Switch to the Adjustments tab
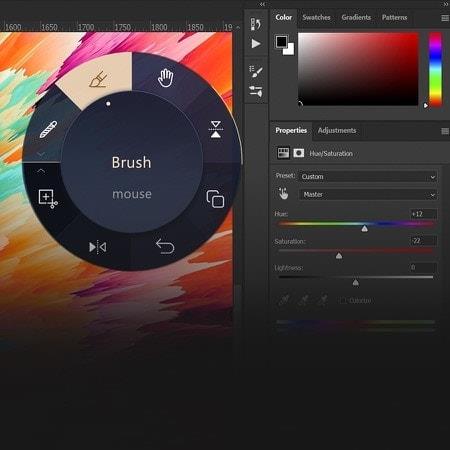450x450 pixels. [337, 130]
